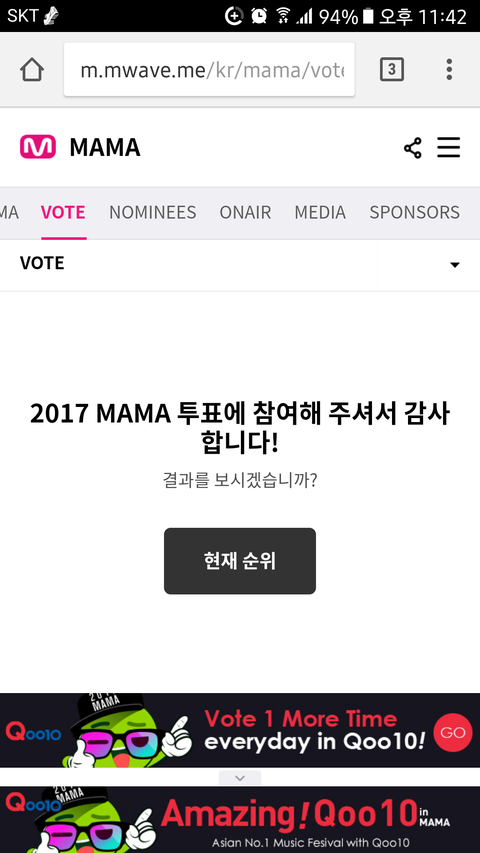Screen dimensions: 480x853
Task: Open the tab switcher showing 3
Action: tap(392, 70)
